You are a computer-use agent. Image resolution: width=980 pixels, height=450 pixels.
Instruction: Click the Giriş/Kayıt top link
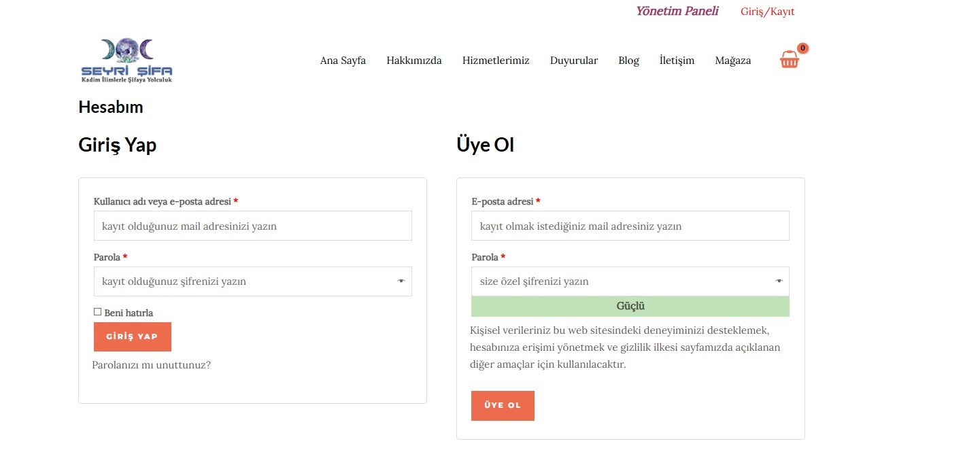coord(767,12)
